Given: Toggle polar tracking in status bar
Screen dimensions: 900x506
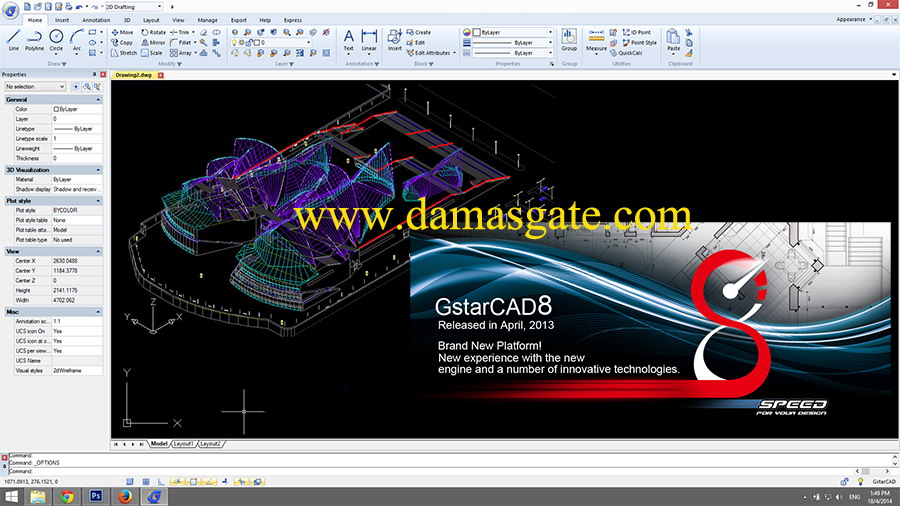Looking at the screenshot, I should point(177,482).
